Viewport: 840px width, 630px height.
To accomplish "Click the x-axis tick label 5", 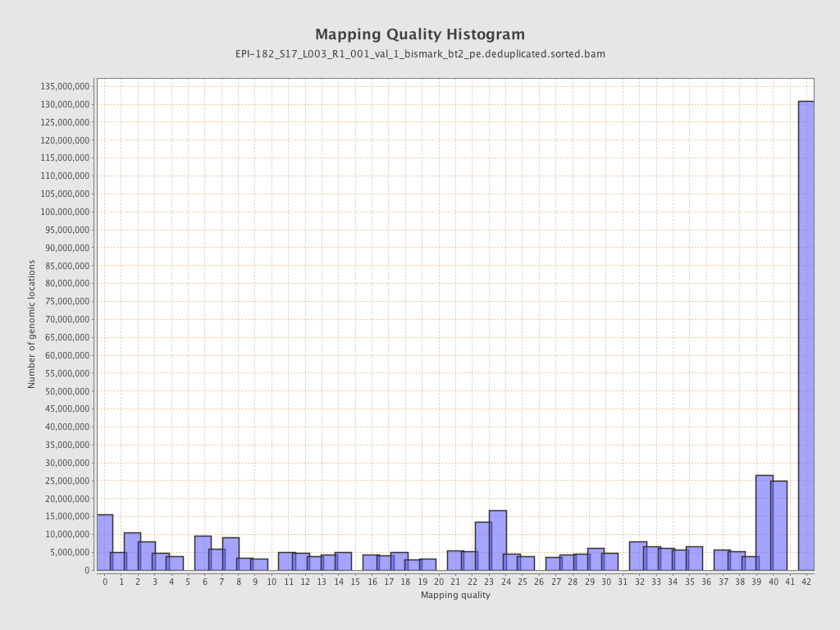I will click(188, 582).
